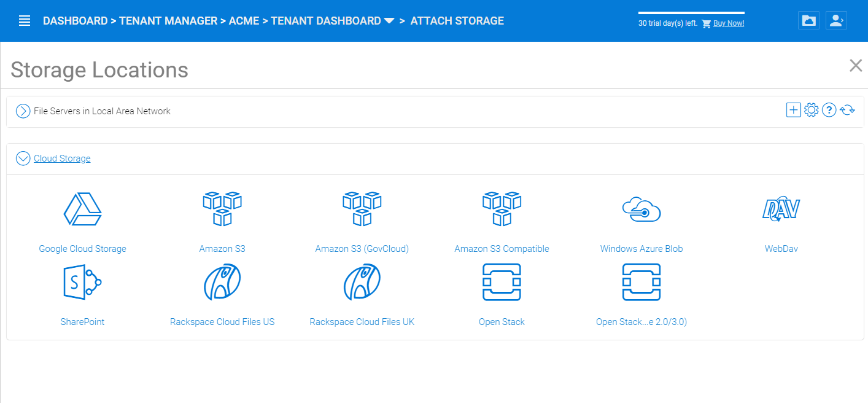Add a file server with the plus icon
The image size is (868, 403).
click(x=793, y=110)
